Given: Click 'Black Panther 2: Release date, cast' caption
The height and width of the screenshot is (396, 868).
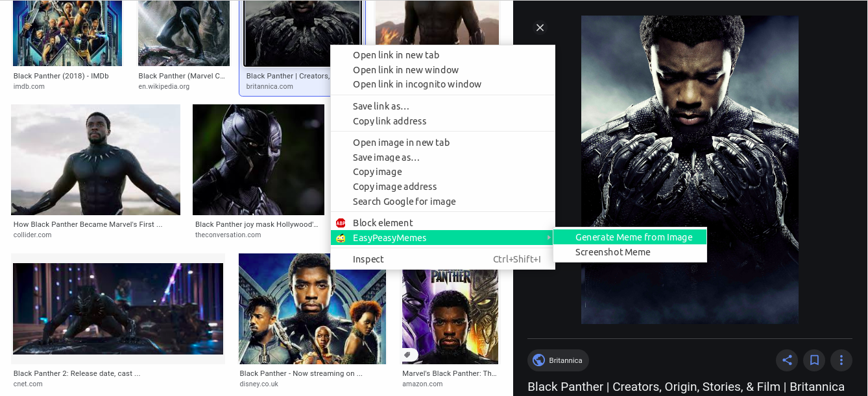Looking at the screenshot, I should (77, 373).
